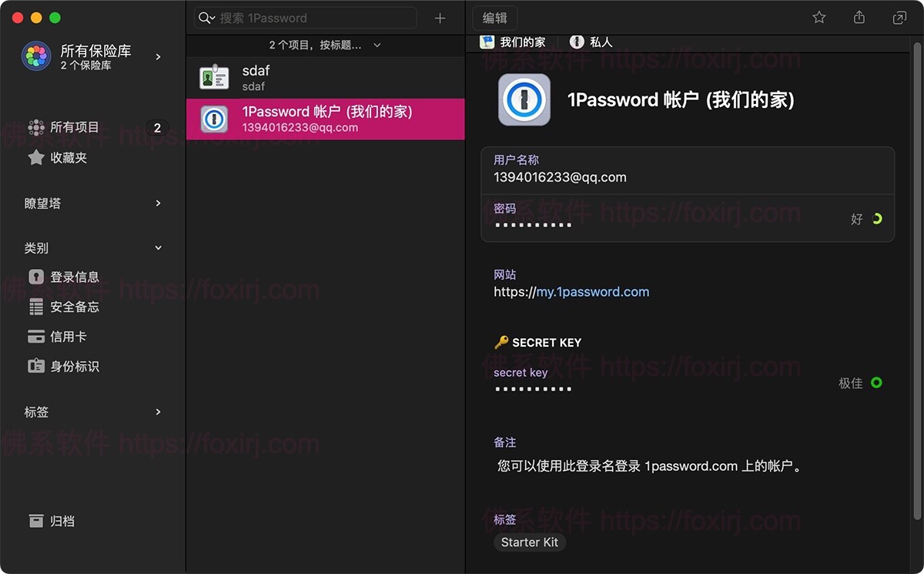This screenshot has width=924, height=574.
Task: Open 收藏夹 favorites in sidebar
Action: (68, 158)
